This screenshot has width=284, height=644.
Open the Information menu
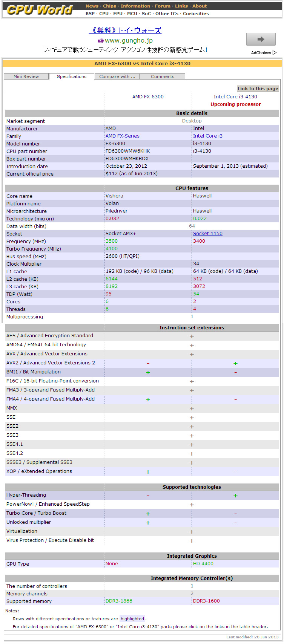tap(135, 6)
